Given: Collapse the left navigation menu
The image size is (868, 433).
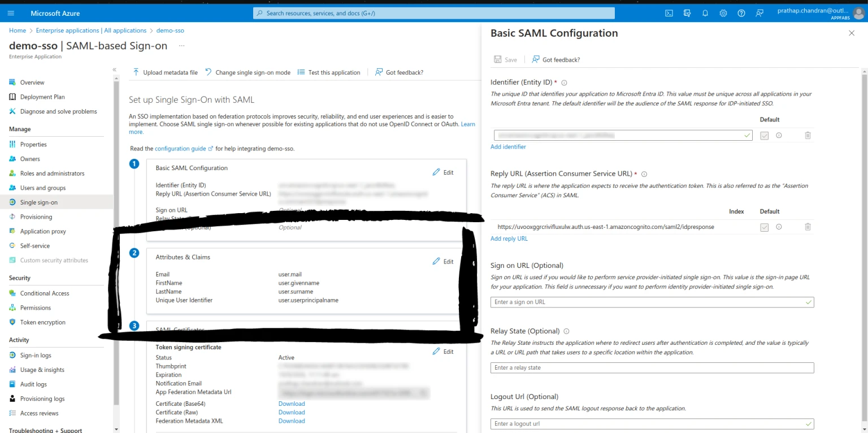Looking at the screenshot, I should (x=114, y=70).
